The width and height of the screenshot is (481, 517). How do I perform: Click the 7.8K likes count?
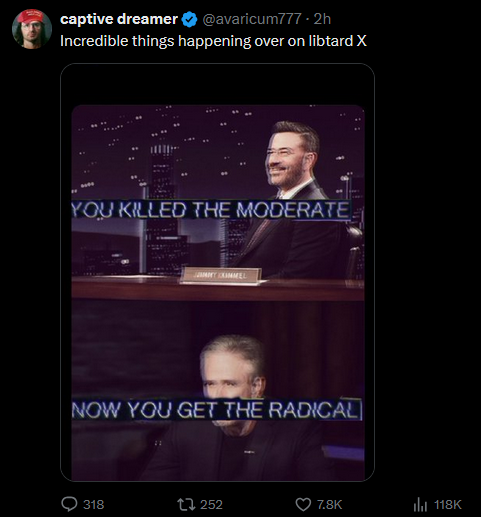[330, 505]
